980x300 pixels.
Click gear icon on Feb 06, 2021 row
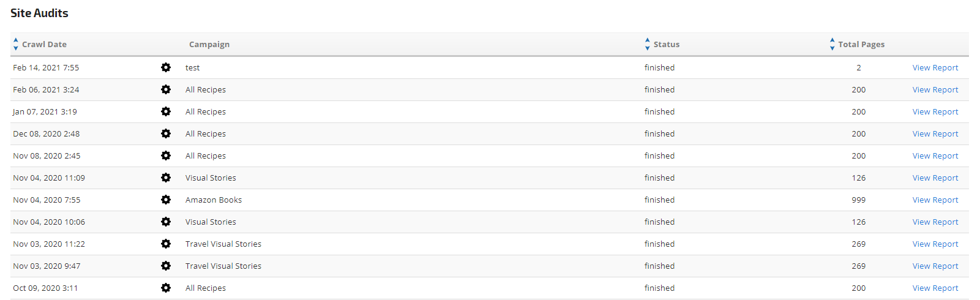[x=166, y=89]
